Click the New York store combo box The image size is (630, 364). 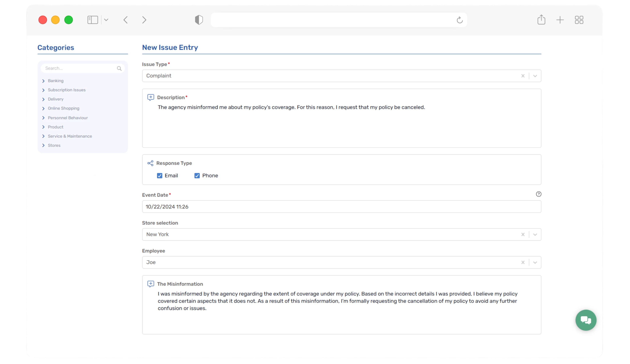(x=341, y=234)
